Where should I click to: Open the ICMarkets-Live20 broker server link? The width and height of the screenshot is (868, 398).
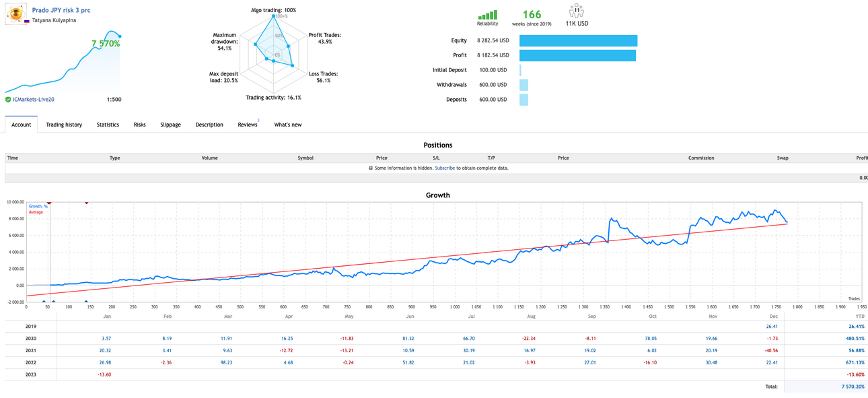tap(34, 100)
